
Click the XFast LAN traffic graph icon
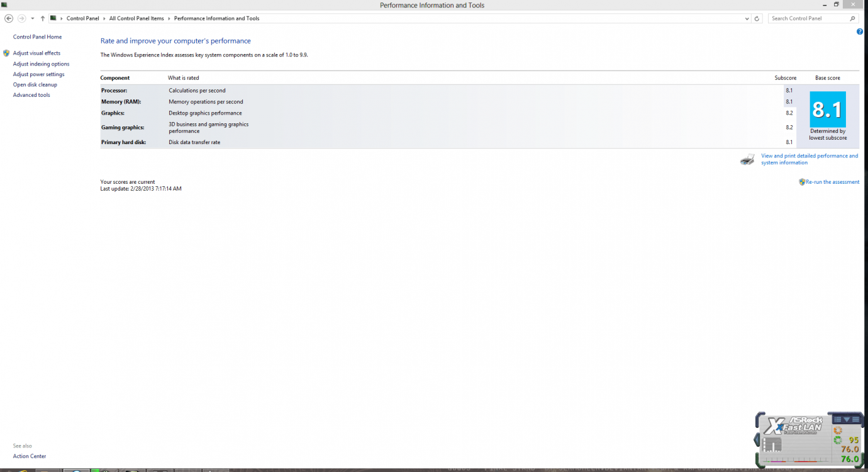[772, 446]
